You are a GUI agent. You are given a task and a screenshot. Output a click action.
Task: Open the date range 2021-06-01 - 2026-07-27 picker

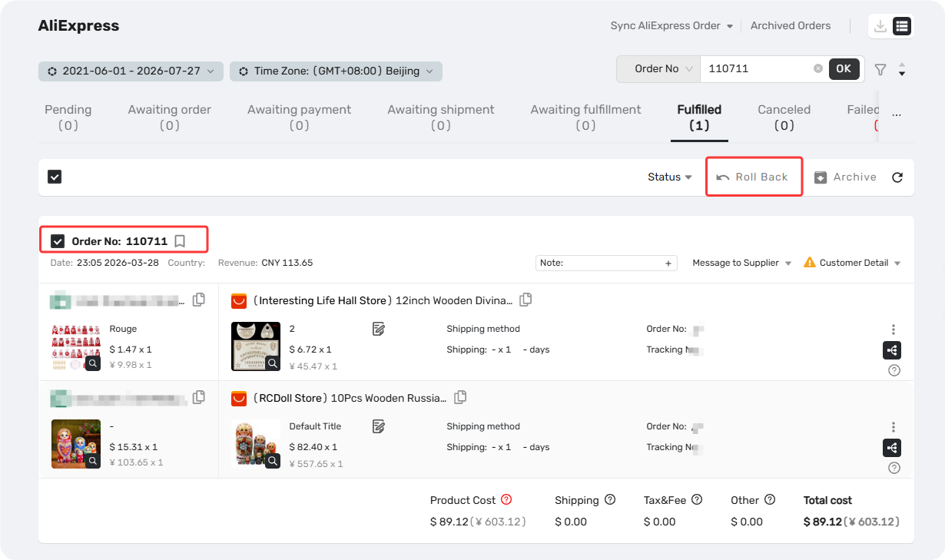(x=131, y=71)
